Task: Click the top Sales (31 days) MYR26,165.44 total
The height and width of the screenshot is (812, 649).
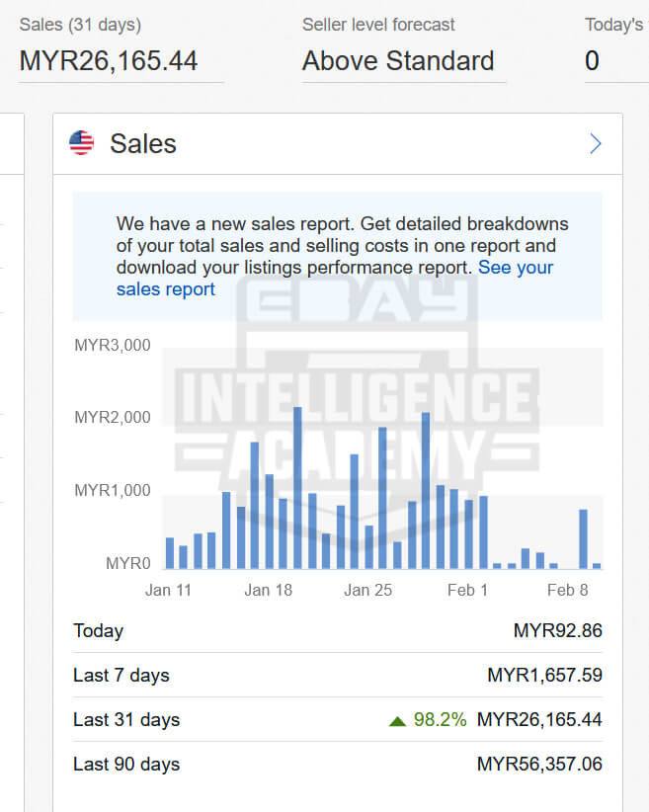Action: pyautogui.click(x=109, y=61)
